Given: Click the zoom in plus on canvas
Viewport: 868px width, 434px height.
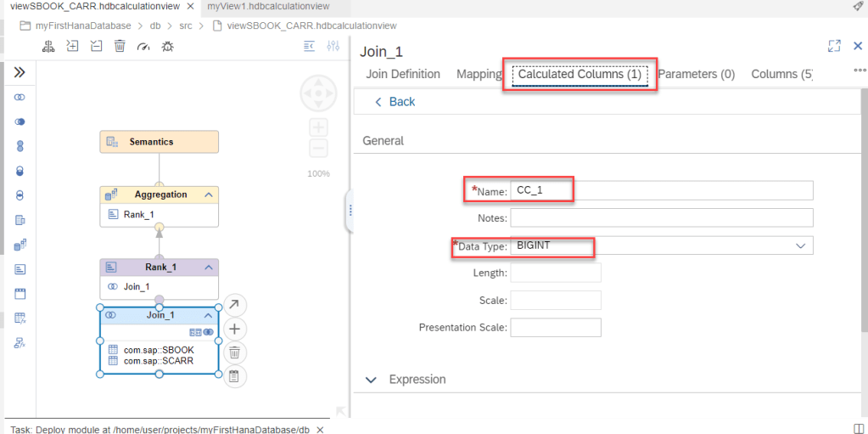Looking at the screenshot, I should tap(318, 127).
